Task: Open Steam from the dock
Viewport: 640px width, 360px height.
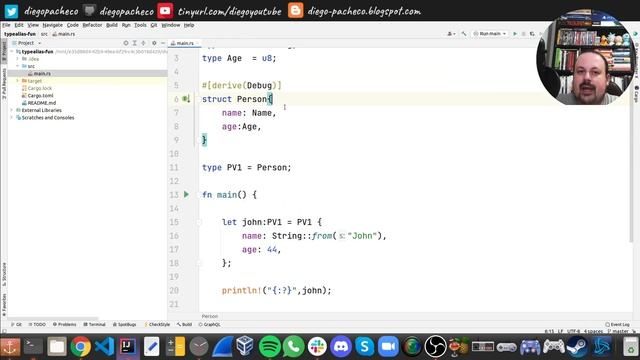Action: [x=578, y=347]
